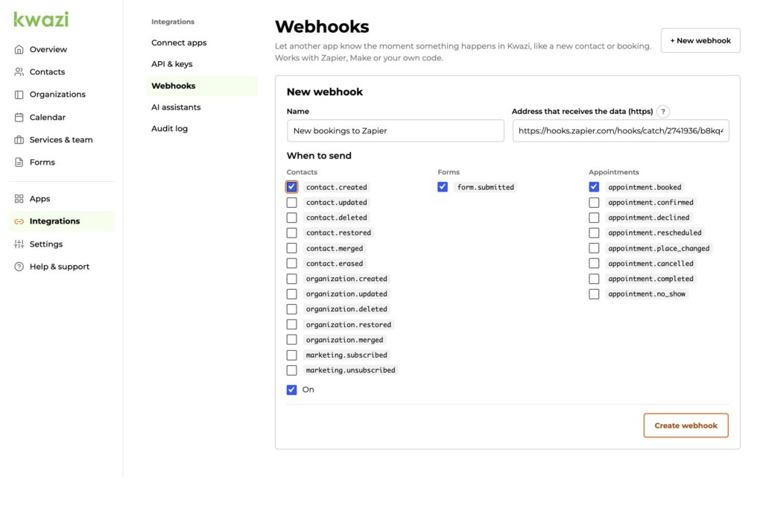Tick the contact.erased checkbox
This screenshot has width=763, height=532.
click(x=291, y=263)
